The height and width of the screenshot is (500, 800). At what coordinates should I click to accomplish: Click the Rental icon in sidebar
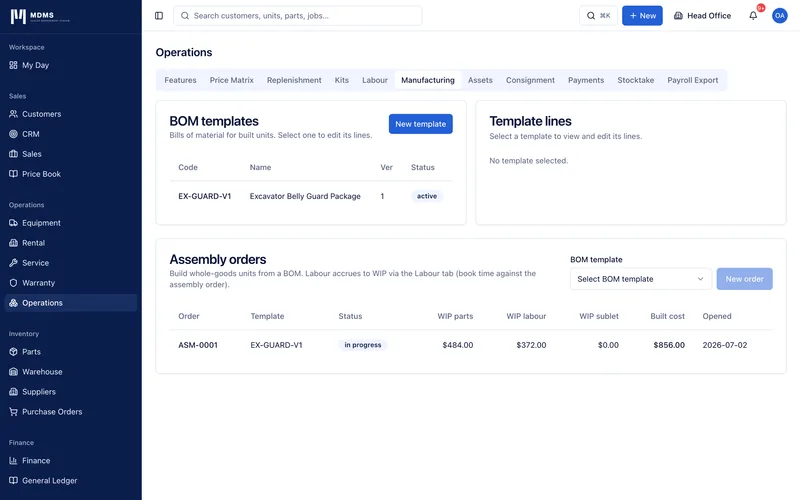[x=13, y=243]
